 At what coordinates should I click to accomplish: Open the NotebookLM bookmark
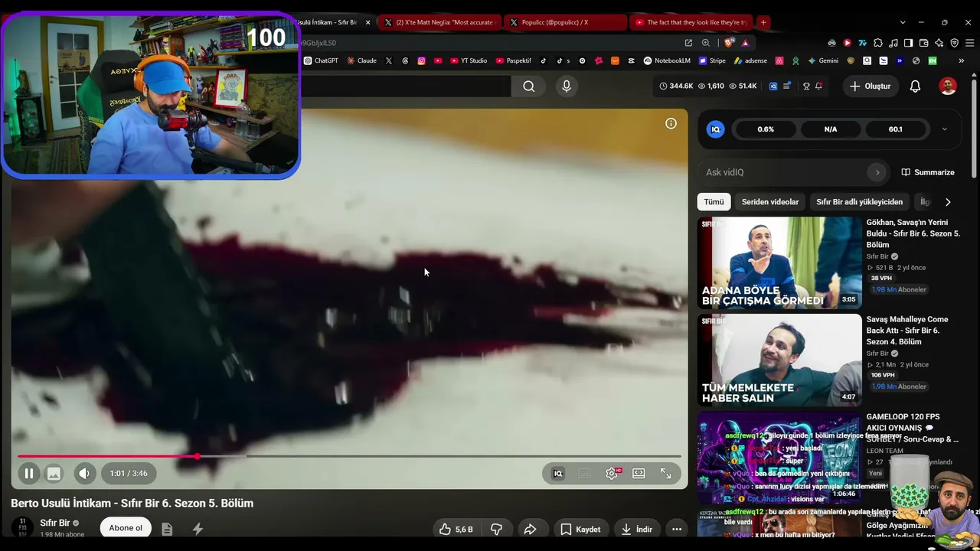[667, 60]
